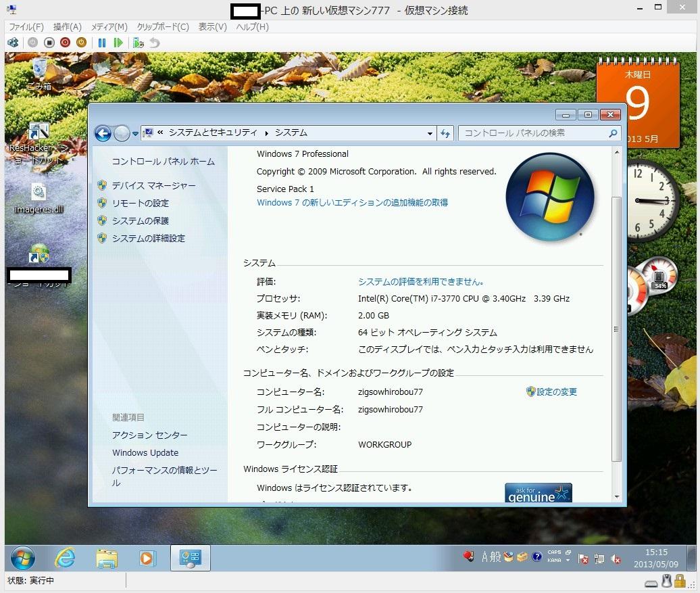Open the メディア(M) menu
This screenshot has width=700, height=593.
(109, 27)
